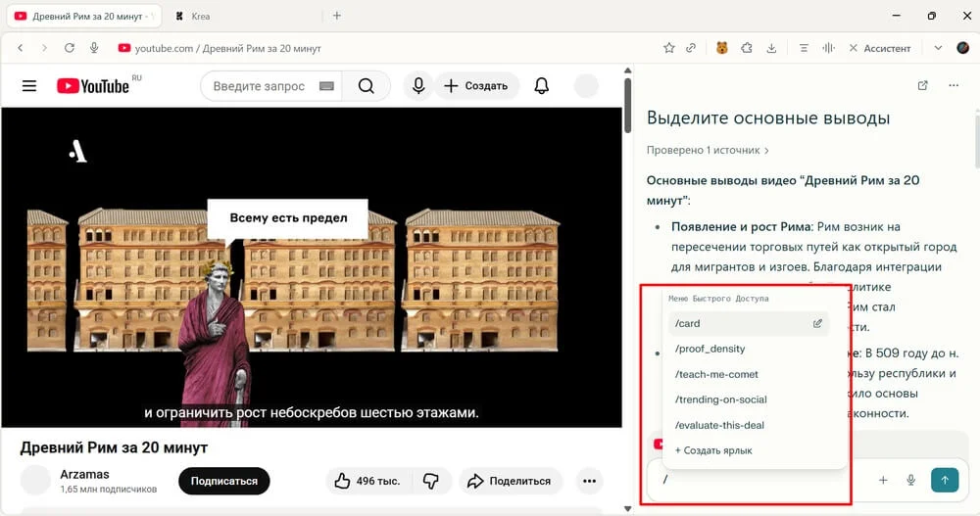Dislike the video with the thumbs-down button

pos(430,481)
